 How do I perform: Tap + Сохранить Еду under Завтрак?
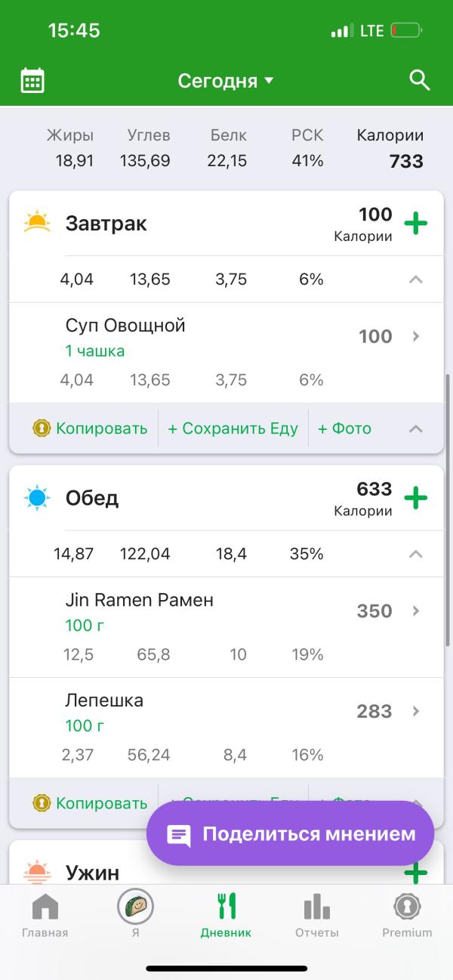click(x=233, y=428)
